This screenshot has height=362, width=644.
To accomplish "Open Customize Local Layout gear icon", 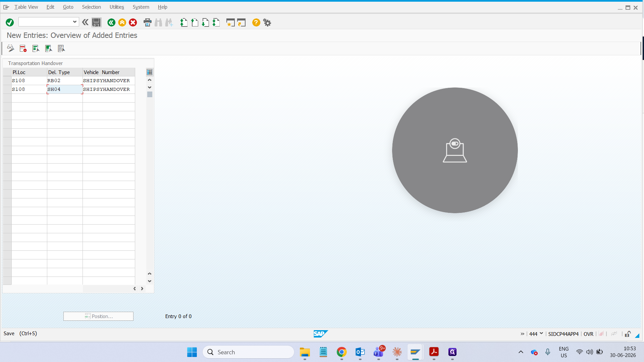I will pyautogui.click(x=267, y=22).
